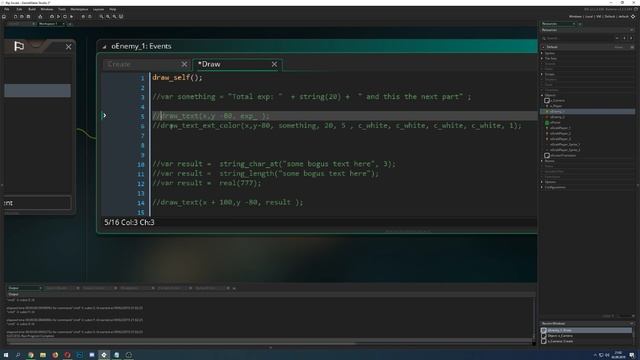Click the arrow marker beside code line 5
Screen dimensions: 640x360
(104, 116)
